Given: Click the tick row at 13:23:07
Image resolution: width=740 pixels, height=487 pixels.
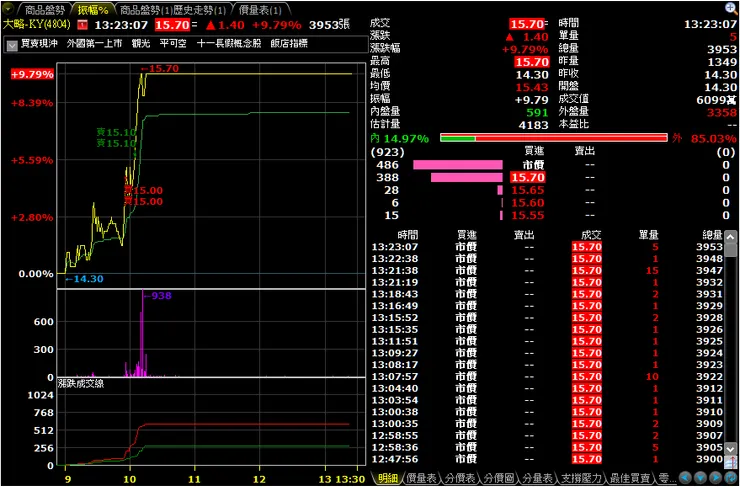Looking at the screenshot, I should 547,247.
